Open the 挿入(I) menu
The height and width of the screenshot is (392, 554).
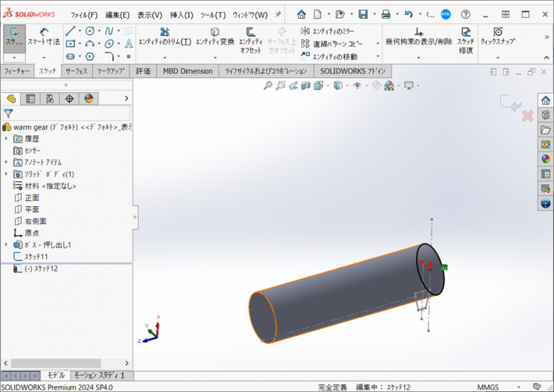click(181, 15)
